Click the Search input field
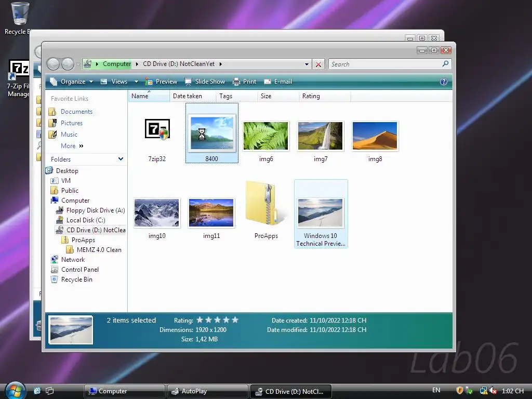 coord(385,64)
